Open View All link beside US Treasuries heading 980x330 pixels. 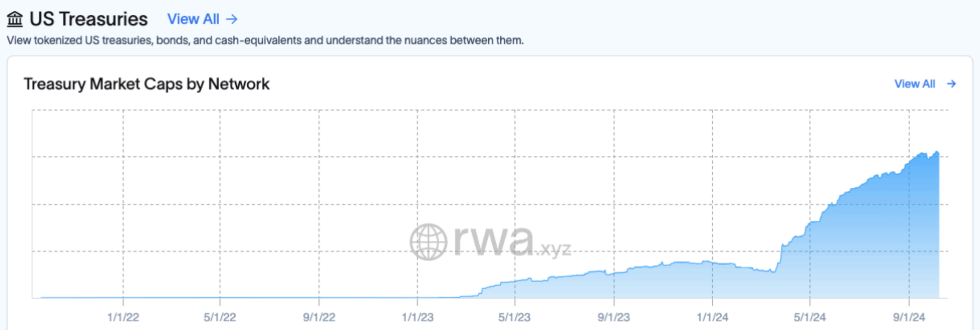(193, 19)
